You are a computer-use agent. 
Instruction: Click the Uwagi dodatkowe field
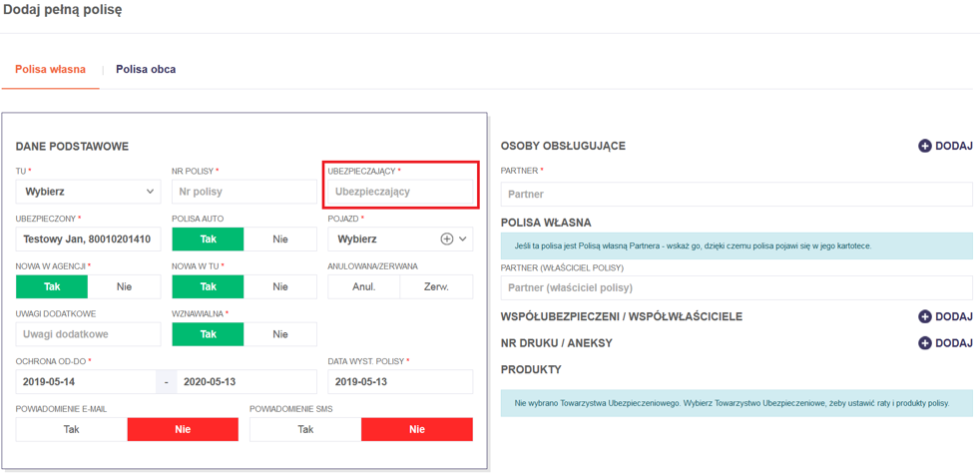click(88, 334)
